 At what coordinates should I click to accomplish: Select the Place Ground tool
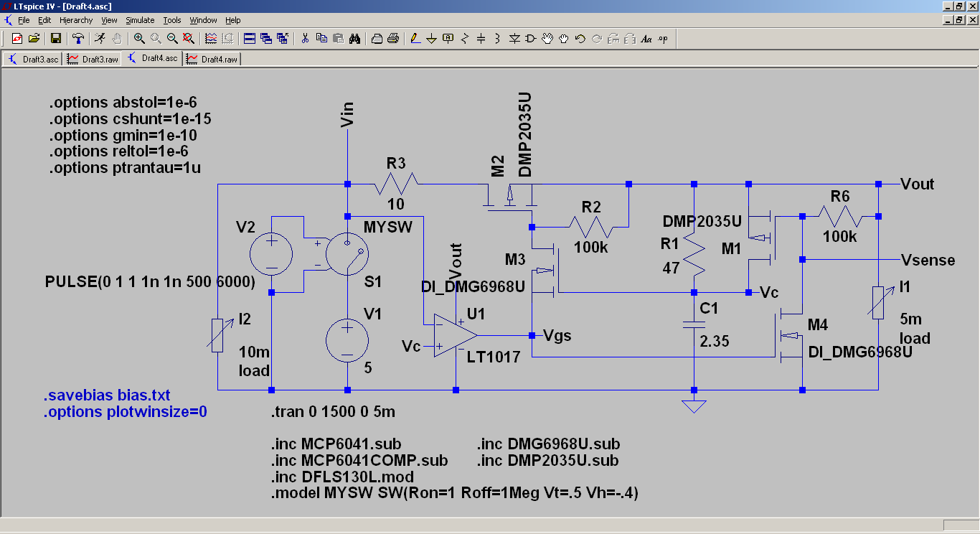click(x=432, y=38)
